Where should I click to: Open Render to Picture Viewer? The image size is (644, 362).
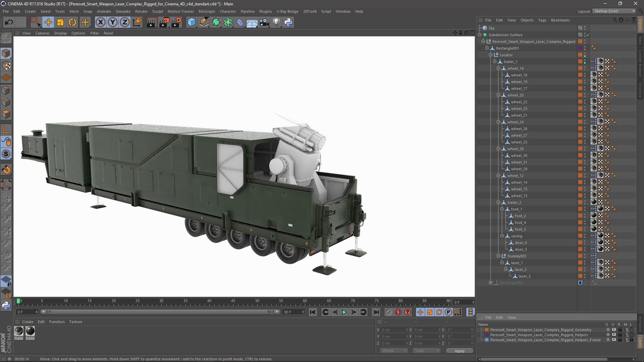point(164,22)
